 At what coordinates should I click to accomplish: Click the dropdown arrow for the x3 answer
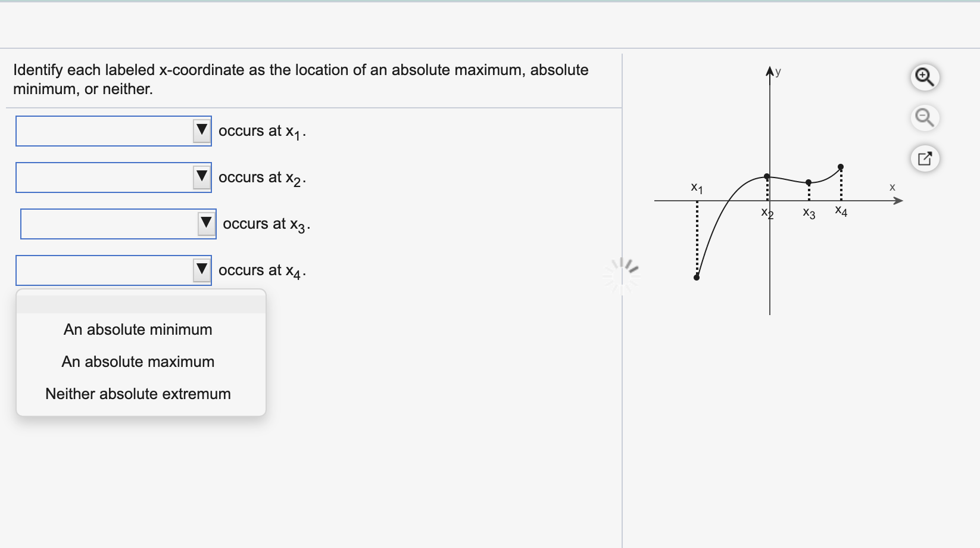tap(207, 223)
